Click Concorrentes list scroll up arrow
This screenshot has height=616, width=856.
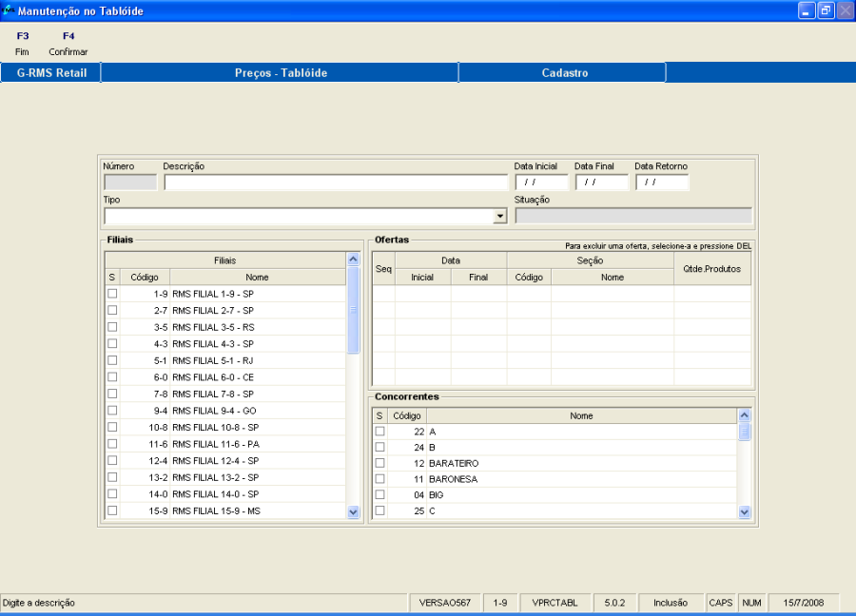[x=744, y=415]
